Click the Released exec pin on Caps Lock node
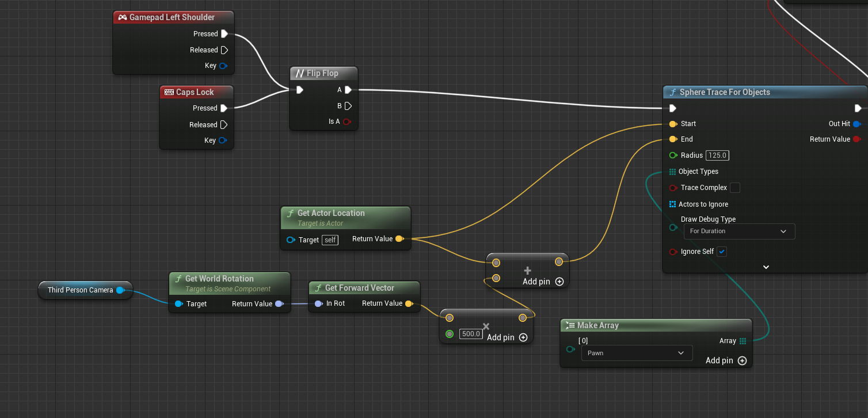This screenshot has height=418, width=868. tap(224, 125)
